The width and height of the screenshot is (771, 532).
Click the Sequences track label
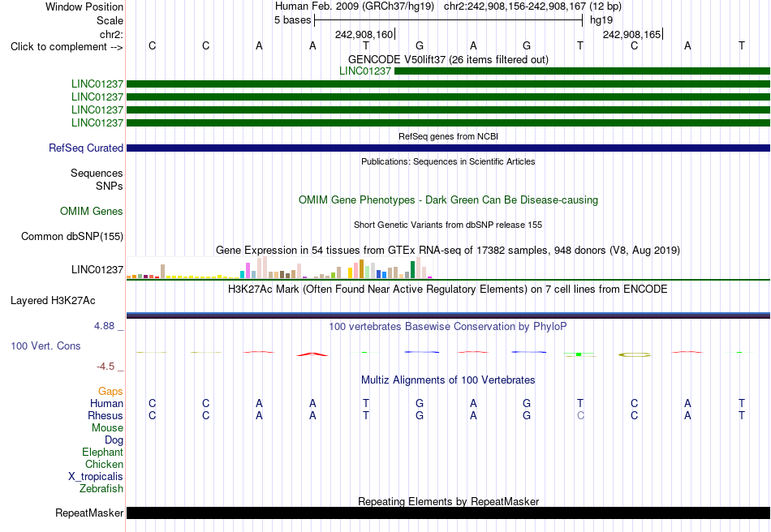pyautogui.click(x=97, y=173)
